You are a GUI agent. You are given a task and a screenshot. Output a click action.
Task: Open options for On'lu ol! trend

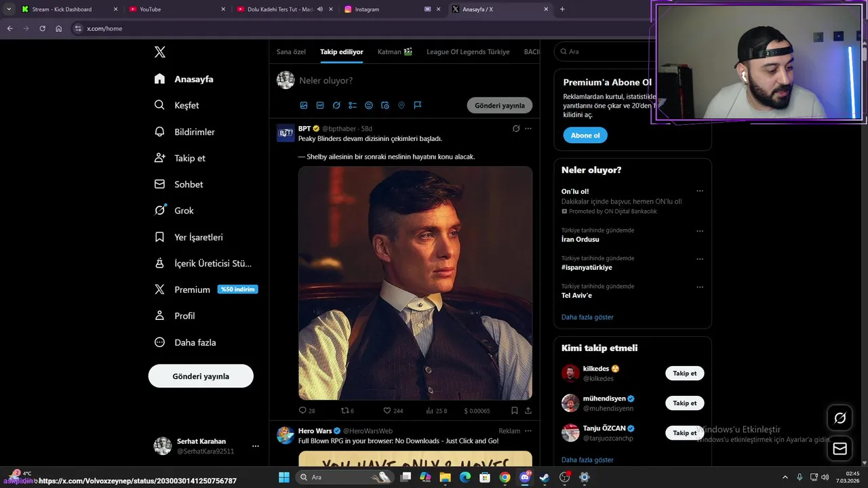point(700,191)
